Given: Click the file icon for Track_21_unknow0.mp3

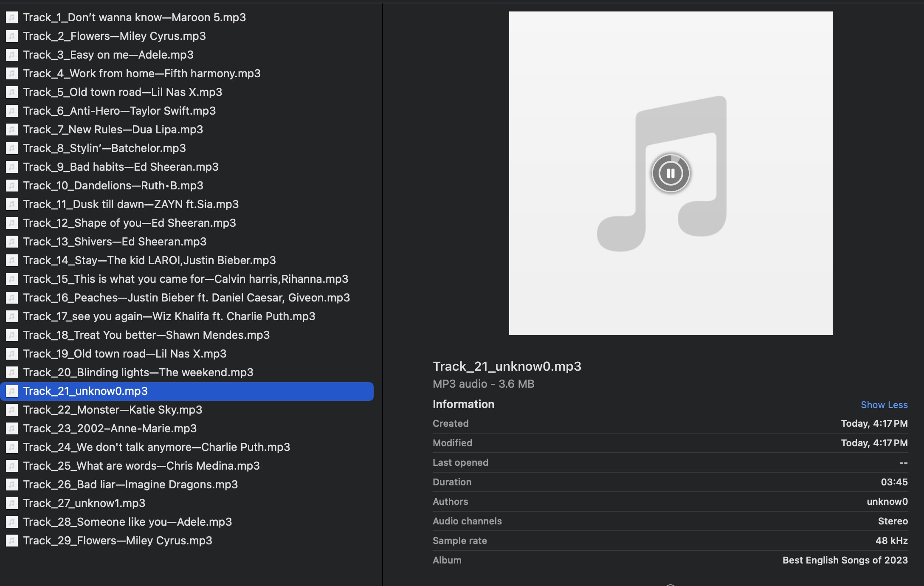Looking at the screenshot, I should pyautogui.click(x=12, y=391).
